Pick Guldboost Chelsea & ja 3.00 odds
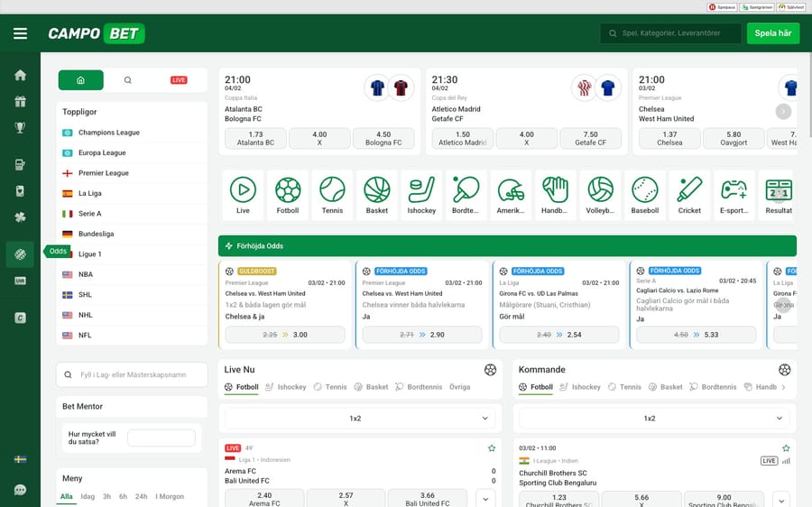812x507 pixels. pos(285,335)
